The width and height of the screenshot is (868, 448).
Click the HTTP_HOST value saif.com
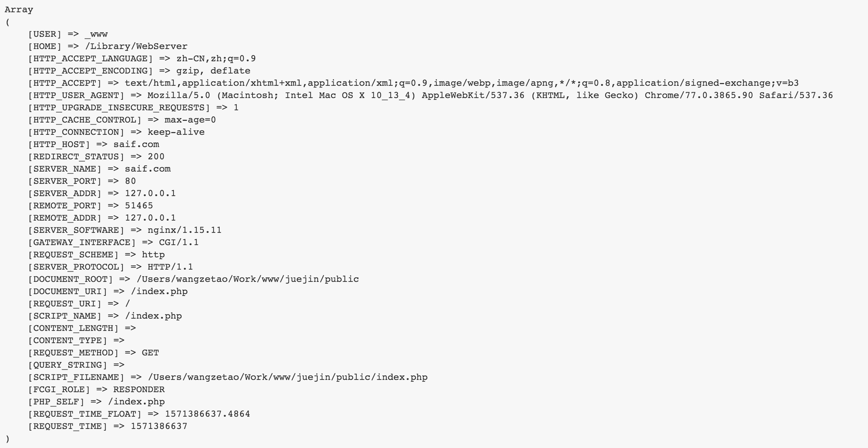click(136, 144)
